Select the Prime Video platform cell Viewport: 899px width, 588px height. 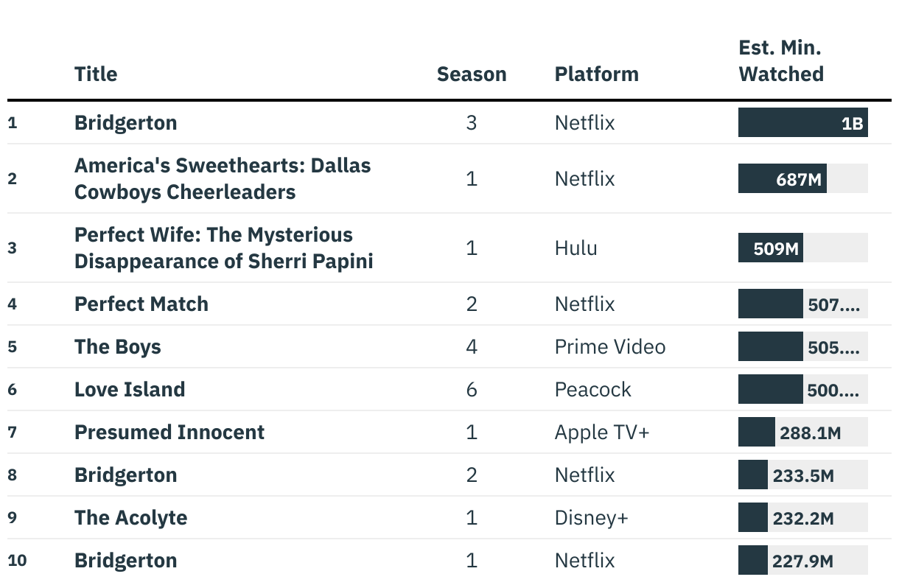(610, 347)
